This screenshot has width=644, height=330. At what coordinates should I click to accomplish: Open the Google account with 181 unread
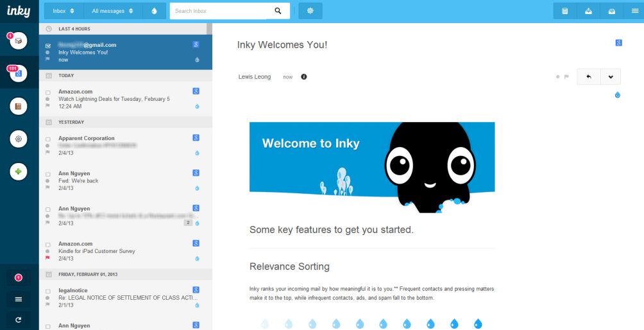(x=19, y=74)
